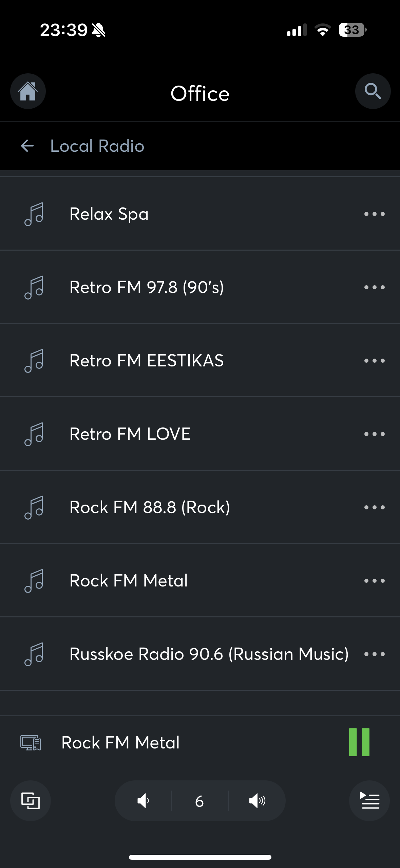
Task: Open the room grouping icon
Action: [x=31, y=800]
